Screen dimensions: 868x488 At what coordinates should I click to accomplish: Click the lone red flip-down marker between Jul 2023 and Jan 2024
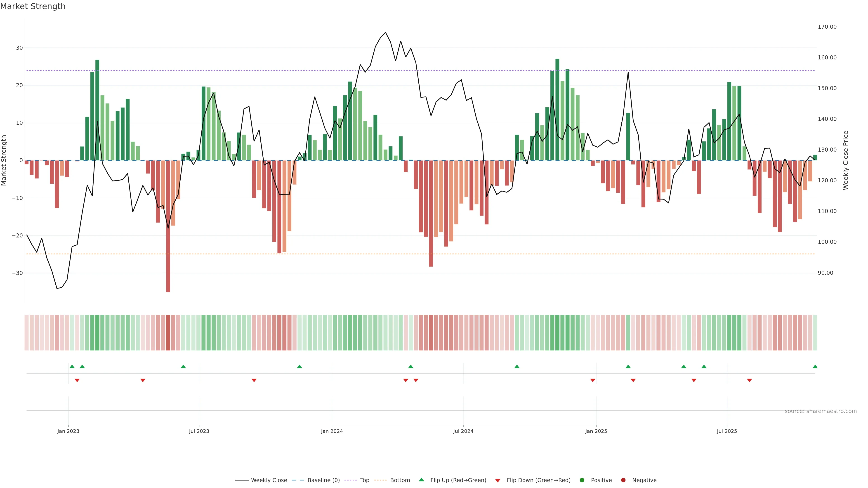click(x=254, y=380)
